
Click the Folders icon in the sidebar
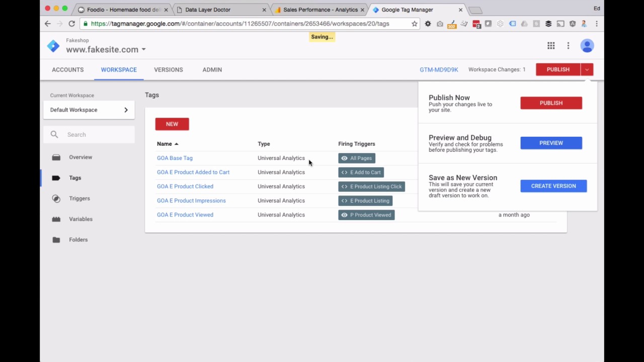click(x=56, y=240)
